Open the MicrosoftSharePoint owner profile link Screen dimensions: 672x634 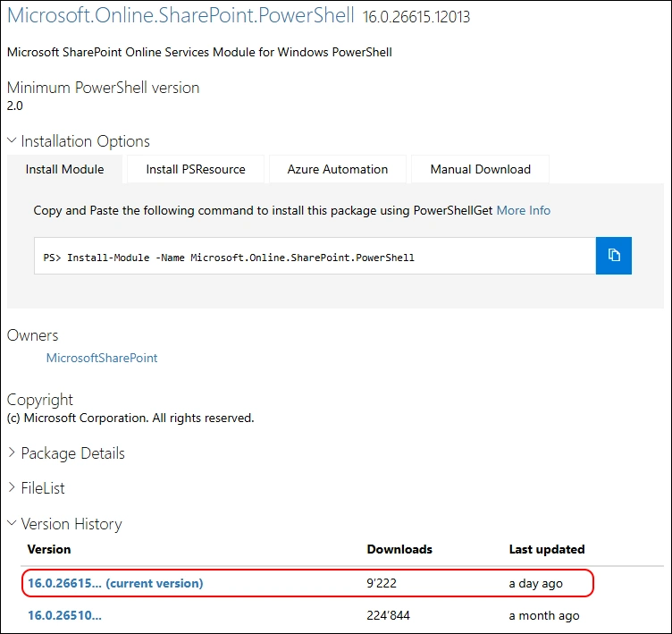coord(102,358)
